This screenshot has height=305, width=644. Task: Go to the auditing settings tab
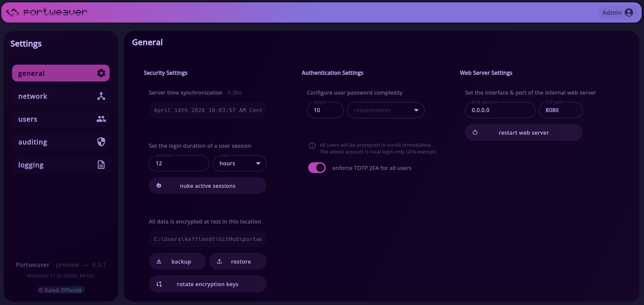[x=61, y=142]
